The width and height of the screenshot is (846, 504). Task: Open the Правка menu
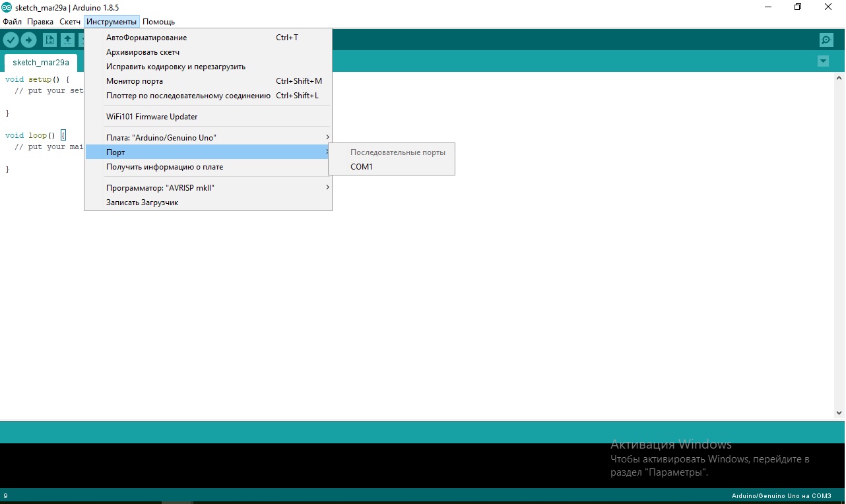[x=40, y=22]
